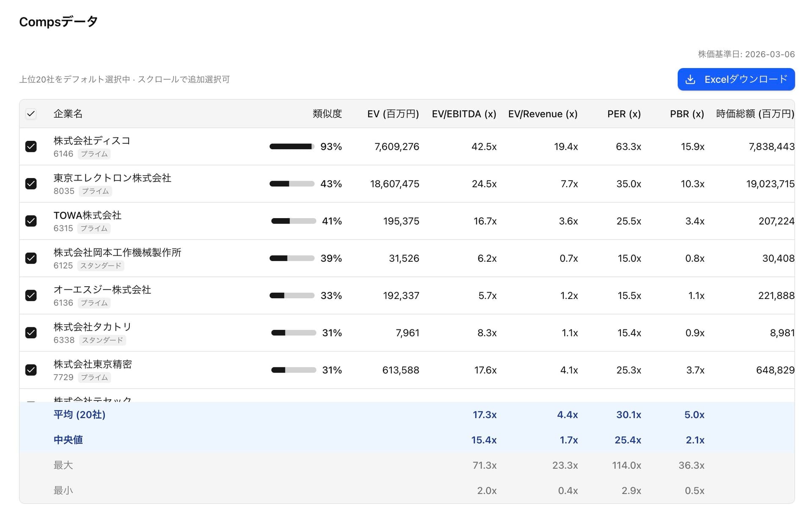The image size is (812, 515).
Task: Click the 中央値 summary label
Action: click(68, 440)
